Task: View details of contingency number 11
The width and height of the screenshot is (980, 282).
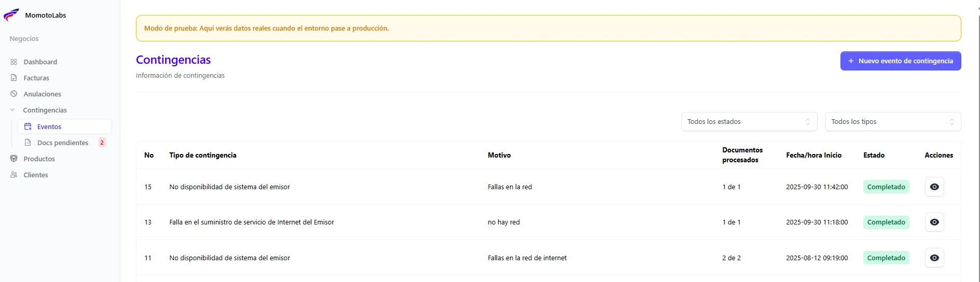Action: (x=934, y=258)
